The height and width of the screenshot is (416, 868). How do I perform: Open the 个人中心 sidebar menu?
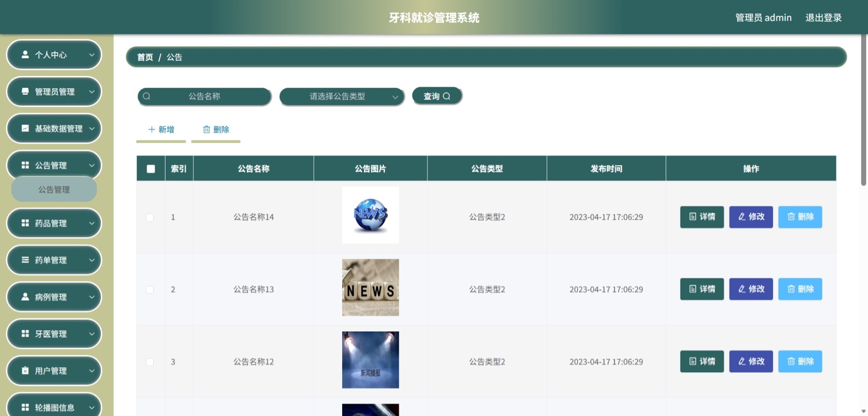click(x=54, y=55)
